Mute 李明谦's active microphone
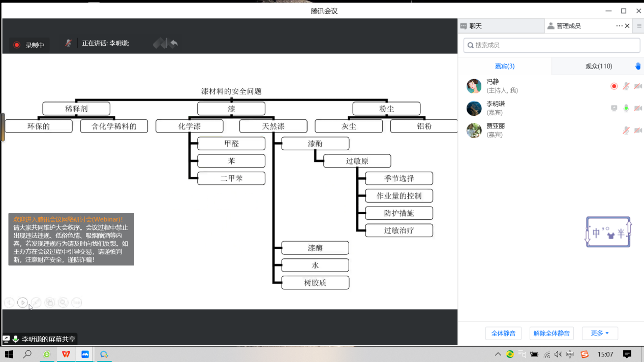Image resolution: width=644 pixels, height=362 pixels. click(626, 108)
